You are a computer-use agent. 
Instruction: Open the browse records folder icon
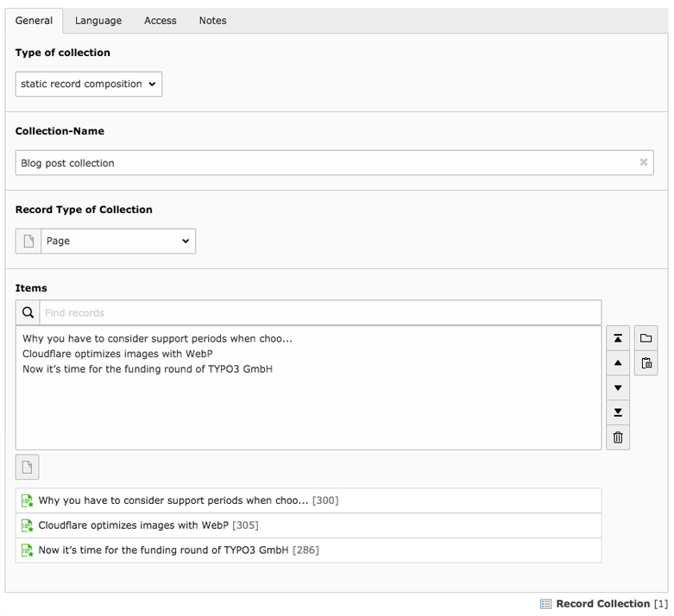646,338
